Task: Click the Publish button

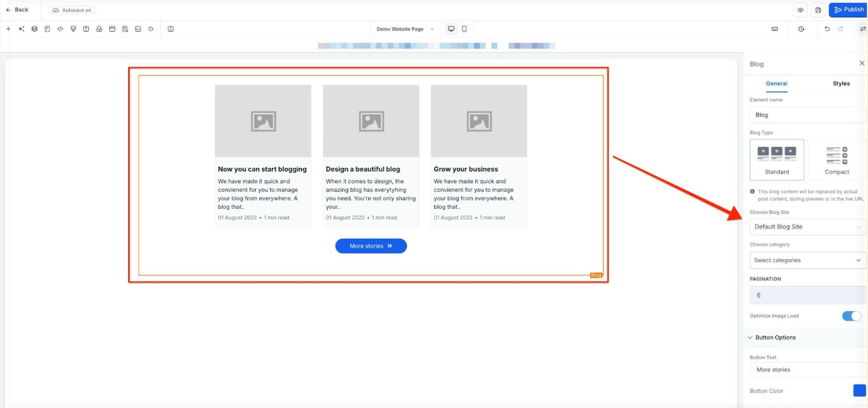Action: (848, 10)
